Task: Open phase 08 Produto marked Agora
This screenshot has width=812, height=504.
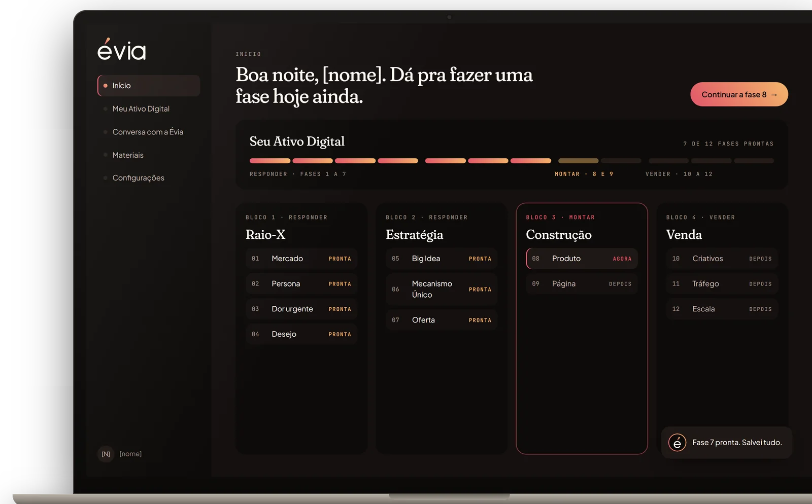Action: [x=582, y=259]
